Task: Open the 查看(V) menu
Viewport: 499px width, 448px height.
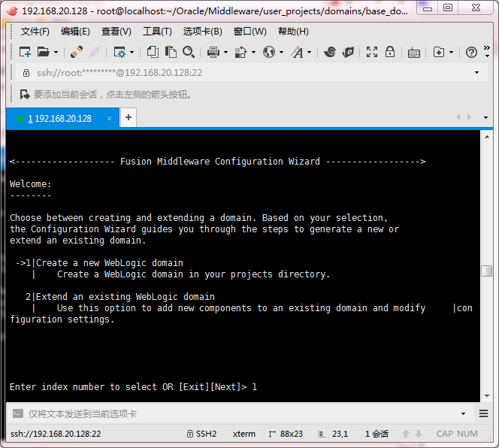Action: point(116,32)
